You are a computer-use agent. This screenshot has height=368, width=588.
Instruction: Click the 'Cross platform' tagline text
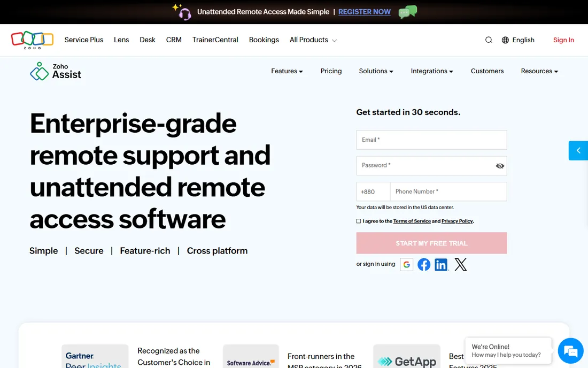coord(217,250)
